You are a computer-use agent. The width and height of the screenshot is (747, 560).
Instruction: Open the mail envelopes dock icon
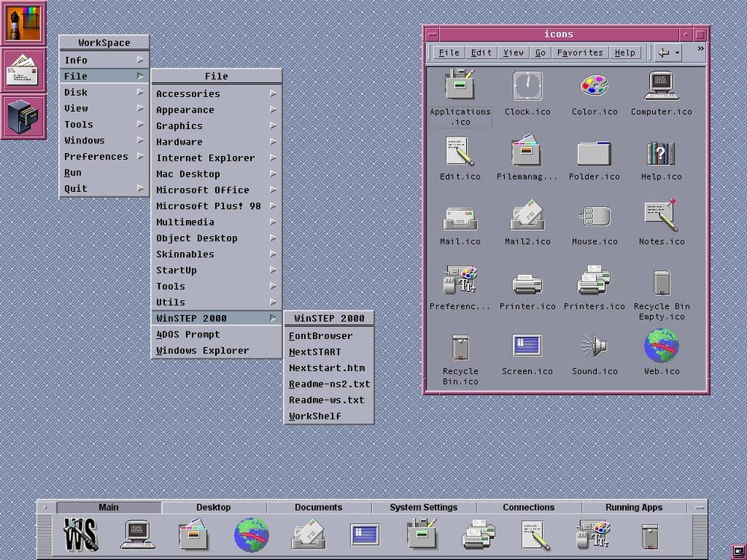pyautogui.click(x=23, y=70)
